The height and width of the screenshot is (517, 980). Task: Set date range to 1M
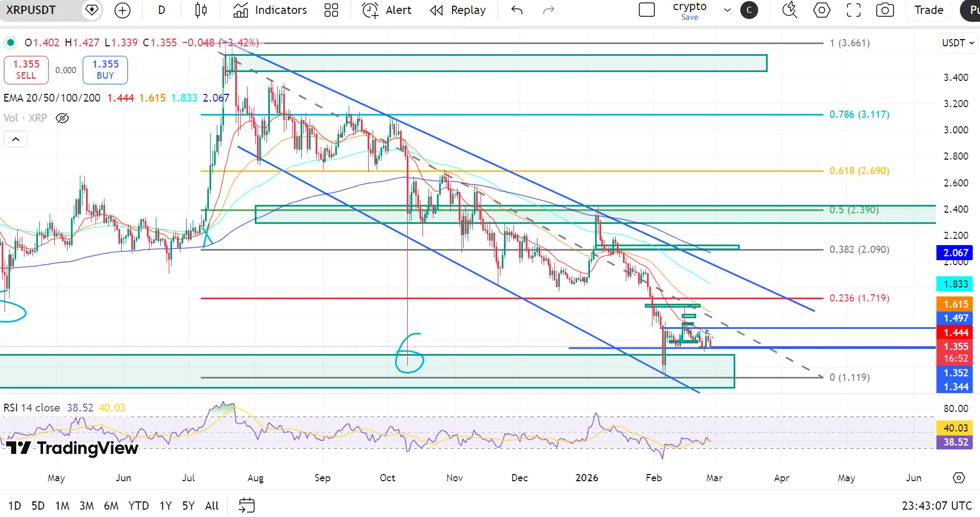click(x=62, y=506)
